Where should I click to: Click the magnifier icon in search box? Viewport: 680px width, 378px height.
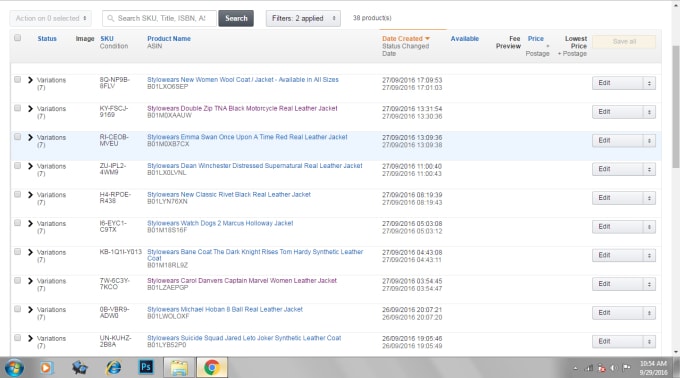click(111, 18)
